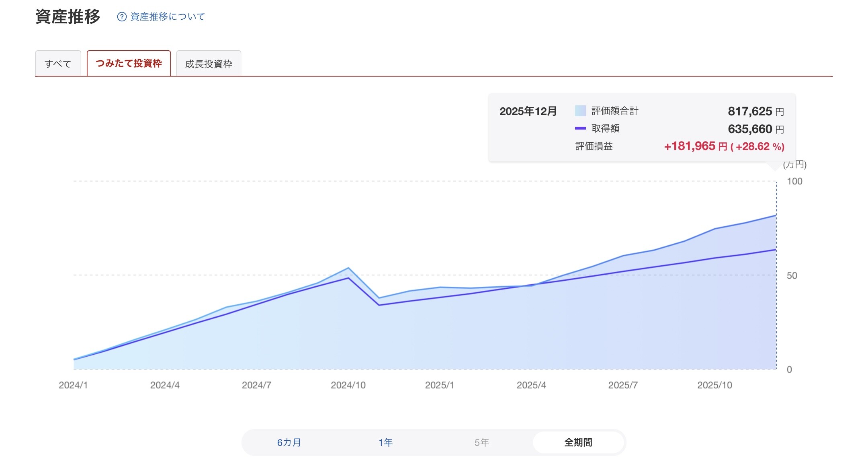Click the 100 y-axis gridline label

(794, 181)
